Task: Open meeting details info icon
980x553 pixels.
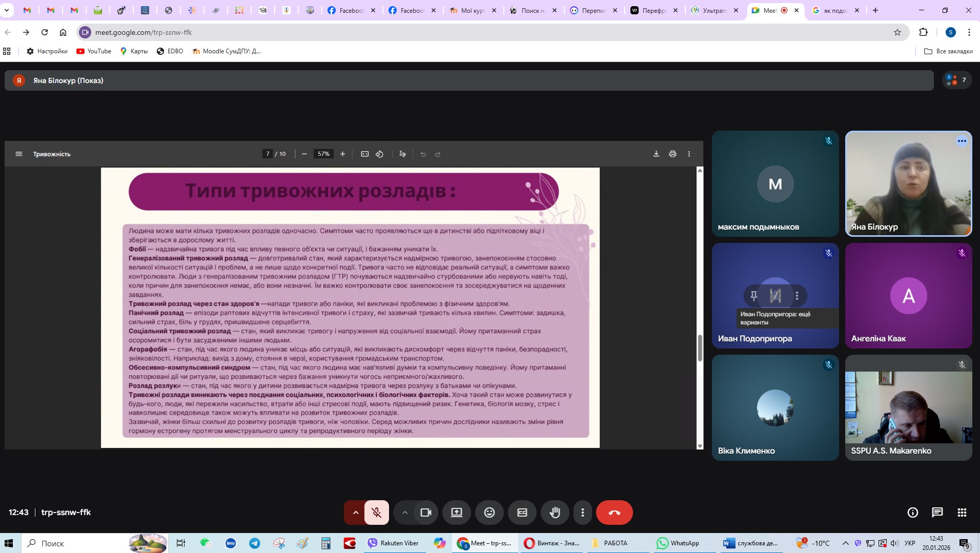Action: [x=912, y=513]
